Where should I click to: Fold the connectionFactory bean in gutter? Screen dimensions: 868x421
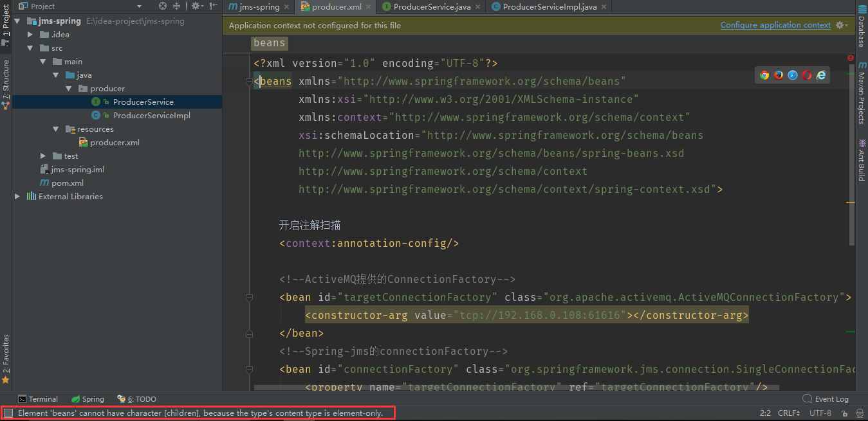pos(248,370)
